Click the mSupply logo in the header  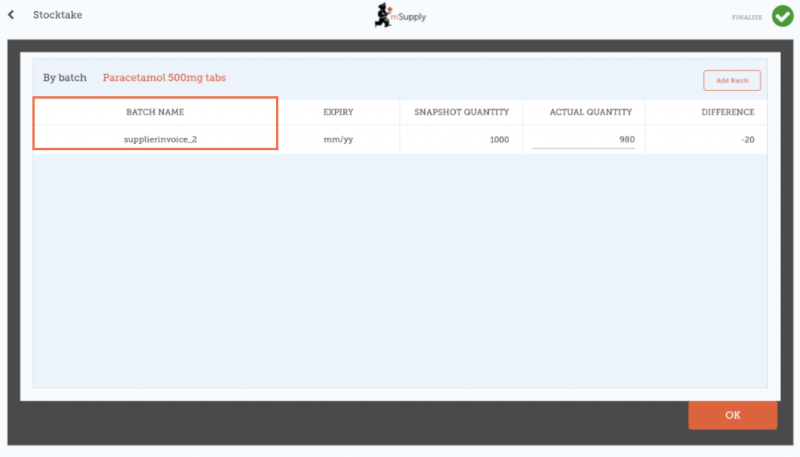[399, 15]
